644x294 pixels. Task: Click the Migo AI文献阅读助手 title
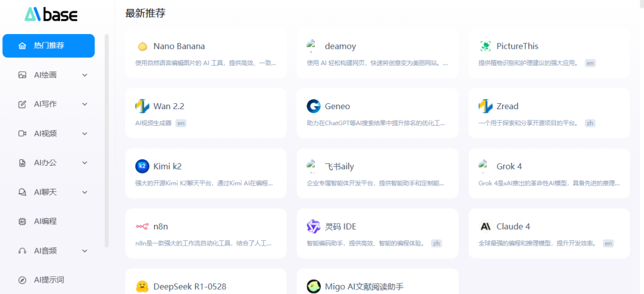pyautogui.click(x=365, y=287)
